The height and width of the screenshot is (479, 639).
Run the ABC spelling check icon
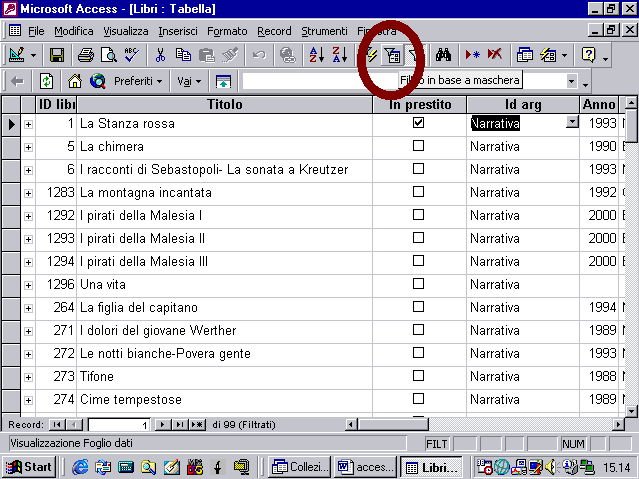[x=132, y=55]
